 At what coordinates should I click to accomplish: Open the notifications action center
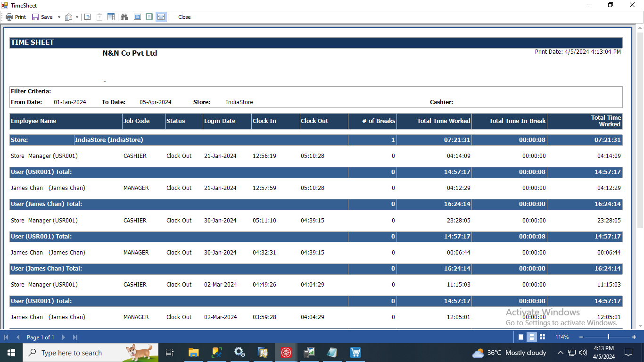coord(628,353)
